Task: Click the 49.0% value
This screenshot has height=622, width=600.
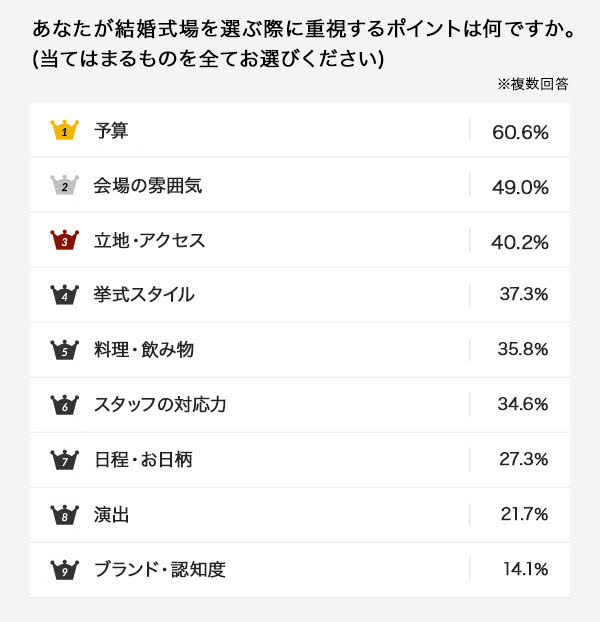Action: click(x=520, y=186)
